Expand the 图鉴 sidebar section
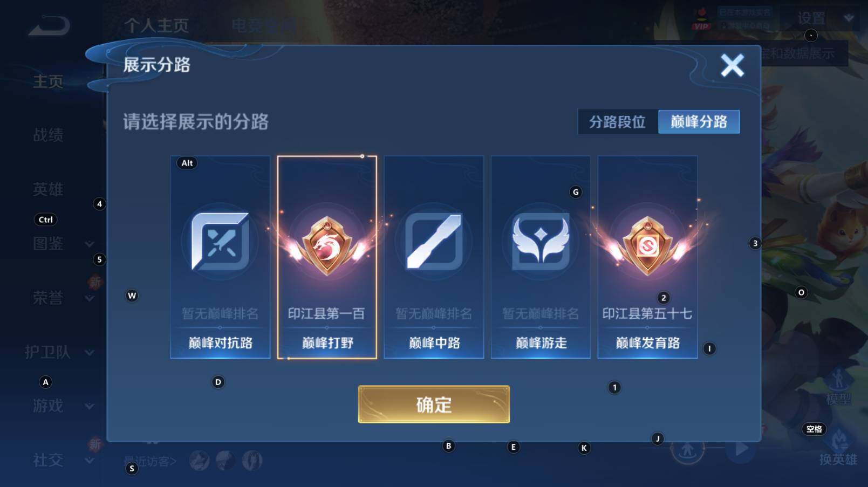The image size is (868, 487). pos(90,244)
